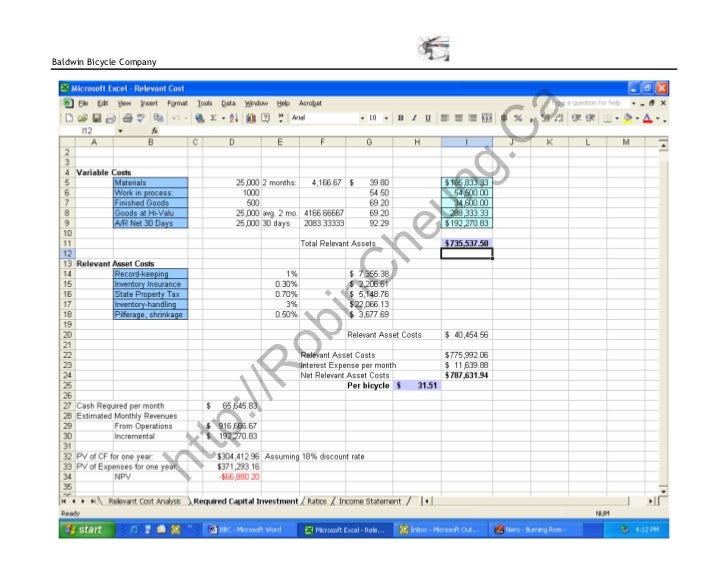Switch to Relevant Cost Analysis sheet tab
This screenshot has width=728, height=563.
[x=144, y=501]
